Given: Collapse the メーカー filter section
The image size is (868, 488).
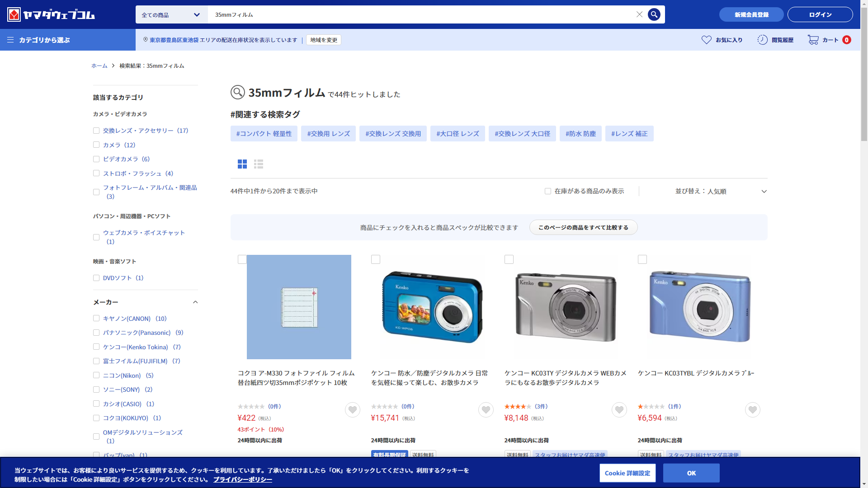Looking at the screenshot, I should coord(195,302).
